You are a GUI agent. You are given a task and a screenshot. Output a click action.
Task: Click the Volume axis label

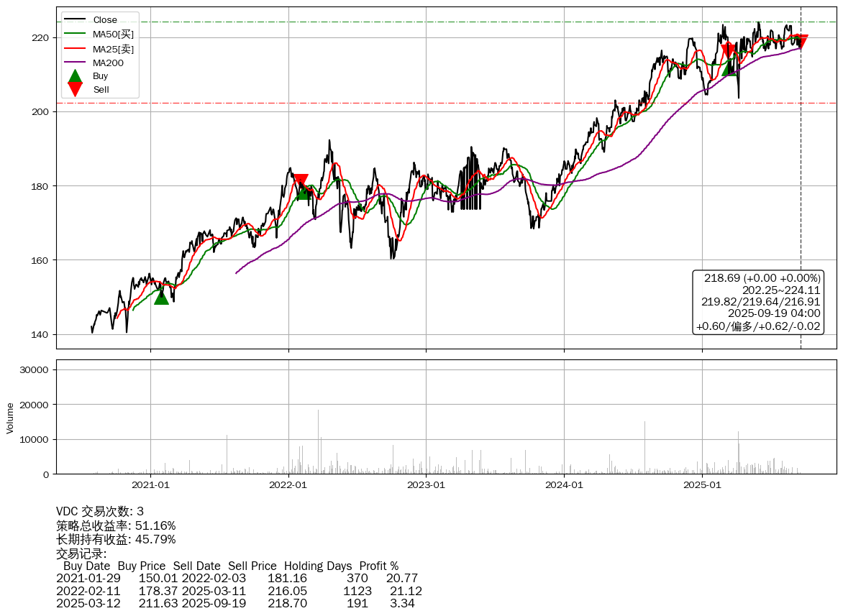point(10,418)
